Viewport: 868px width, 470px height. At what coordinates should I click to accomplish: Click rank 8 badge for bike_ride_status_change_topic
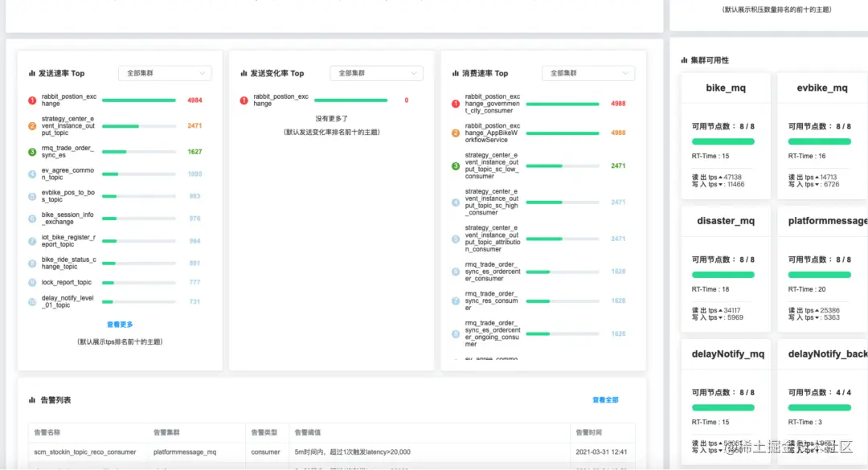click(x=32, y=264)
